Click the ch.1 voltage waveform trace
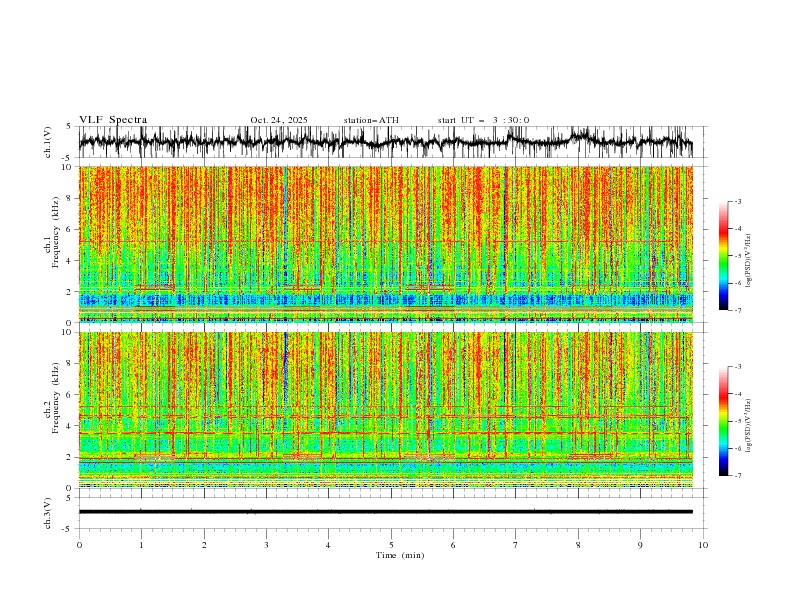The height and width of the screenshot is (612, 792). [x=385, y=142]
